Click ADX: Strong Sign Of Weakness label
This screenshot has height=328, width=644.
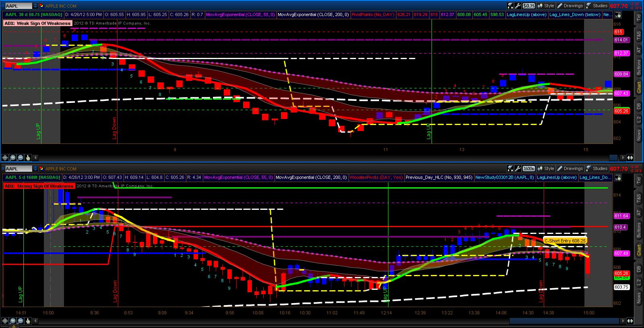click(x=39, y=186)
